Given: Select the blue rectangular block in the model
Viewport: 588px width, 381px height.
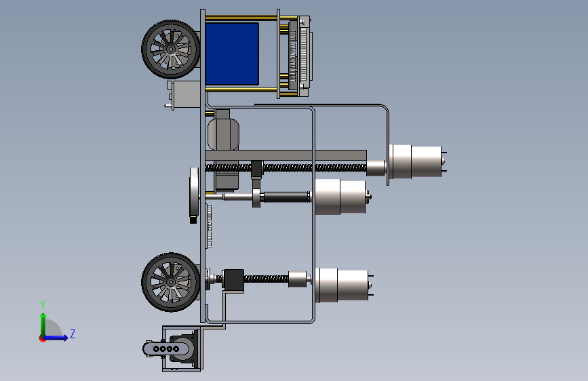Looking at the screenshot, I should coord(232,54).
